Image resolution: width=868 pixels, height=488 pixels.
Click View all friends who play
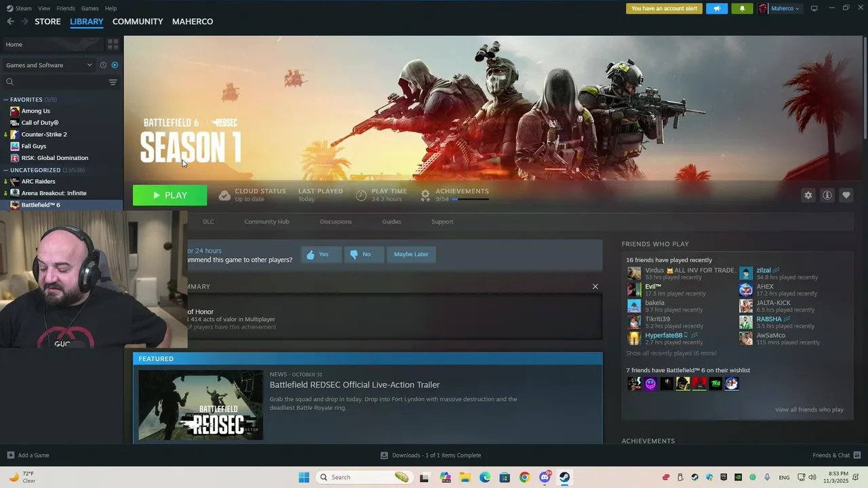809,409
